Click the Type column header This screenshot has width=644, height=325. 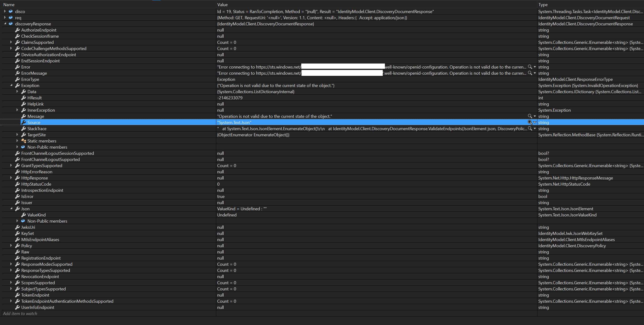pos(543,5)
